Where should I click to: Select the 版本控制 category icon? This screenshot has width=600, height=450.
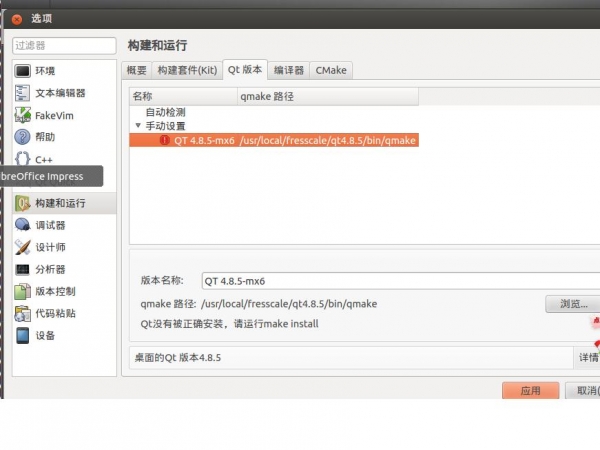(23, 291)
